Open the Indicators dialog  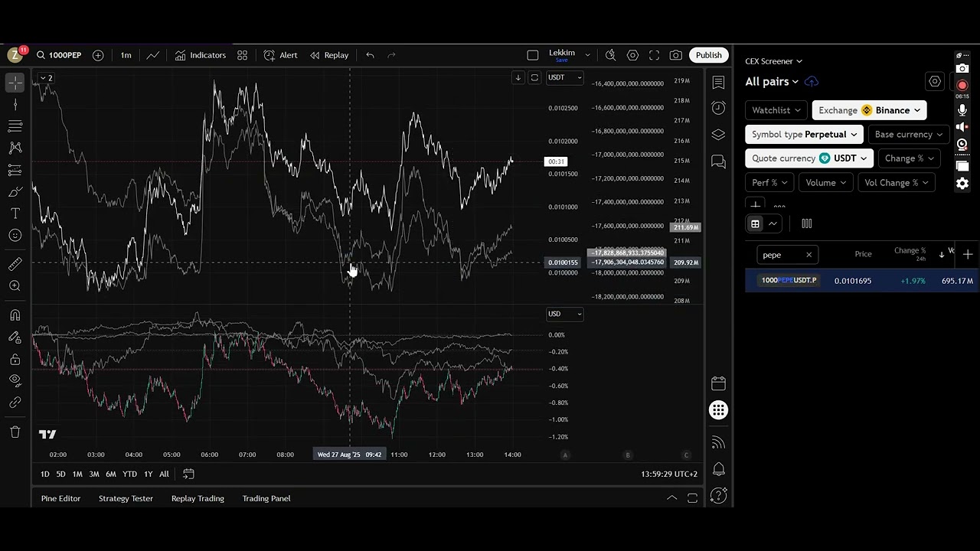[x=200, y=55]
